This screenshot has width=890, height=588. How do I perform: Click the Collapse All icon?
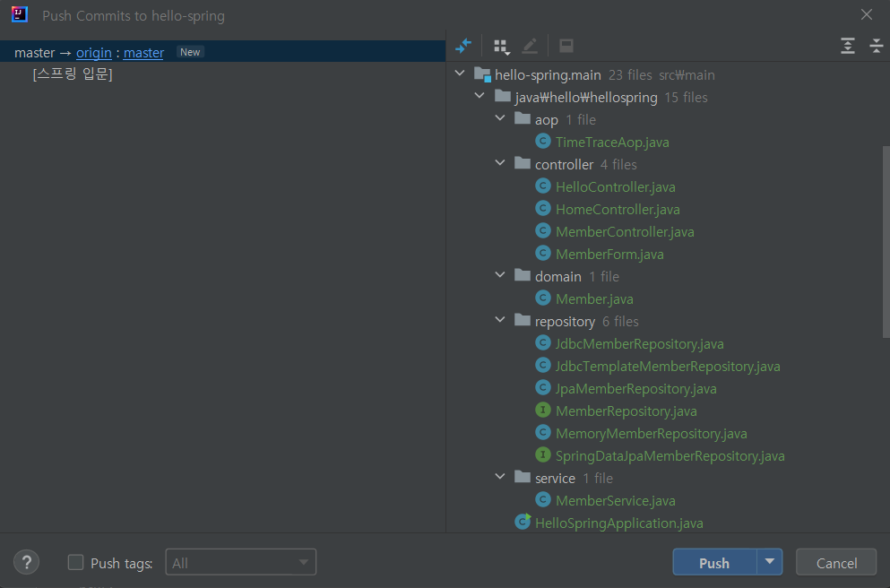[x=876, y=46]
